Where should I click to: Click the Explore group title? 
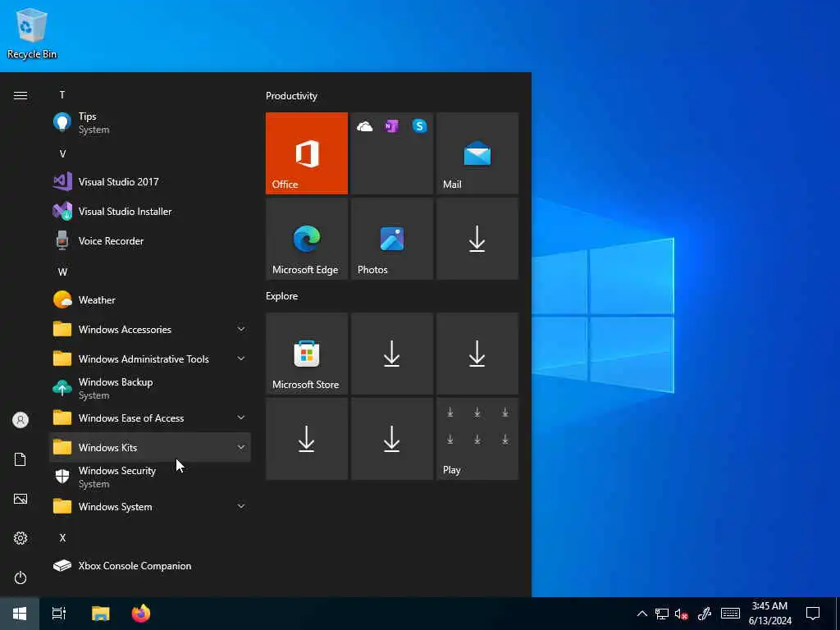point(282,295)
